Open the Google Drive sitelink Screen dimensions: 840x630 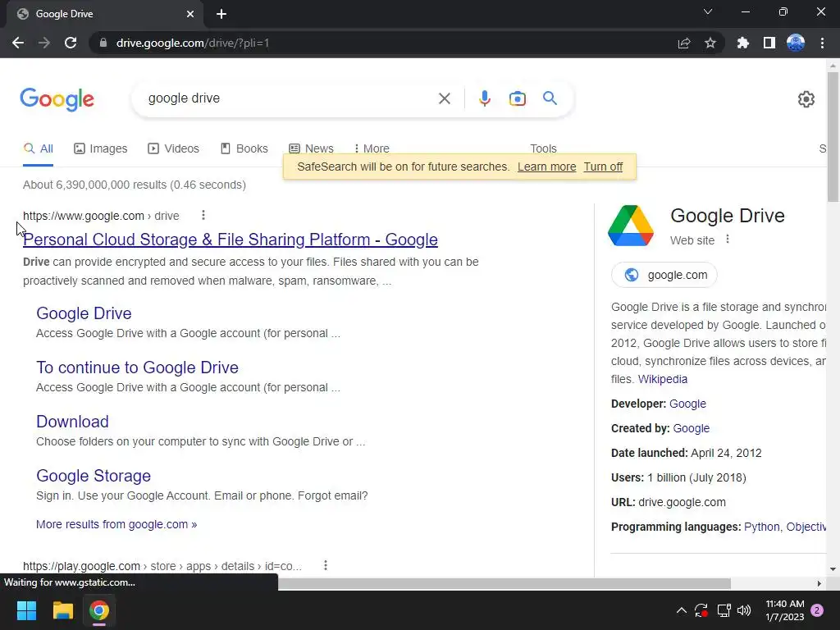[x=84, y=313]
